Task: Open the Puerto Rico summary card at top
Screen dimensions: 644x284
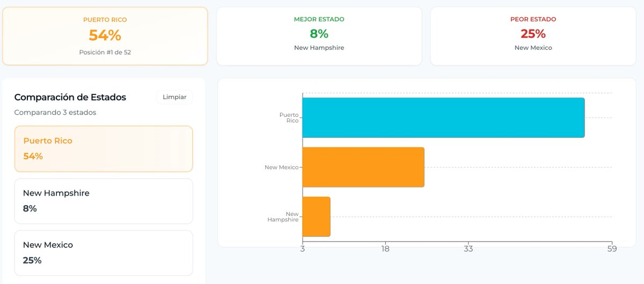Action: (x=105, y=36)
